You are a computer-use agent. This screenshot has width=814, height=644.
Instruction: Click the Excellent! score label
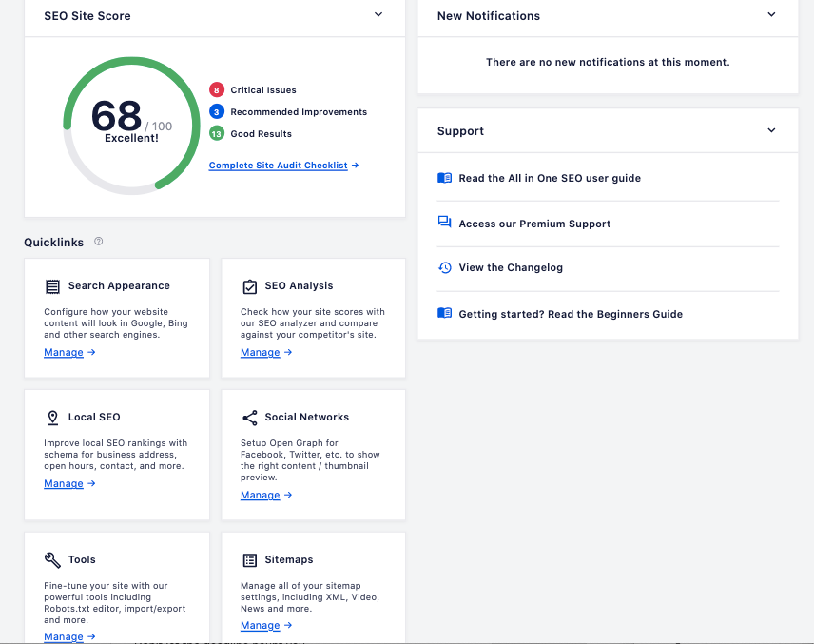(x=131, y=138)
